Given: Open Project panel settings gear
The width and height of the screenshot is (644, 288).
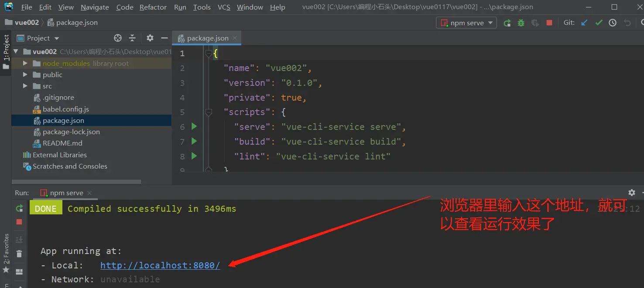Looking at the screenshot, I should pos(150,38).
